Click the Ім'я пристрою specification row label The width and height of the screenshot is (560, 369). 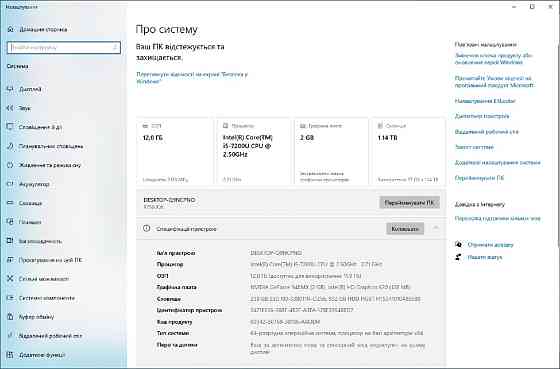click(x=176, y=253)
